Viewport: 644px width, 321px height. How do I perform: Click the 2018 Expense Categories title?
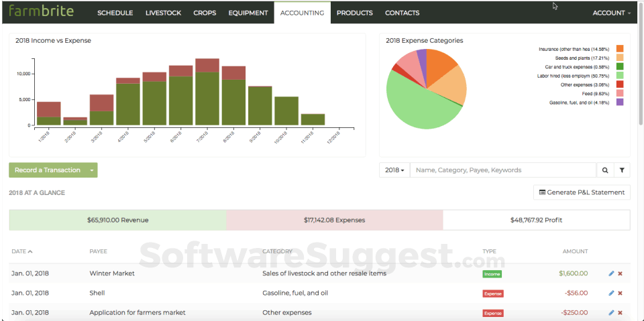point(425,41)
